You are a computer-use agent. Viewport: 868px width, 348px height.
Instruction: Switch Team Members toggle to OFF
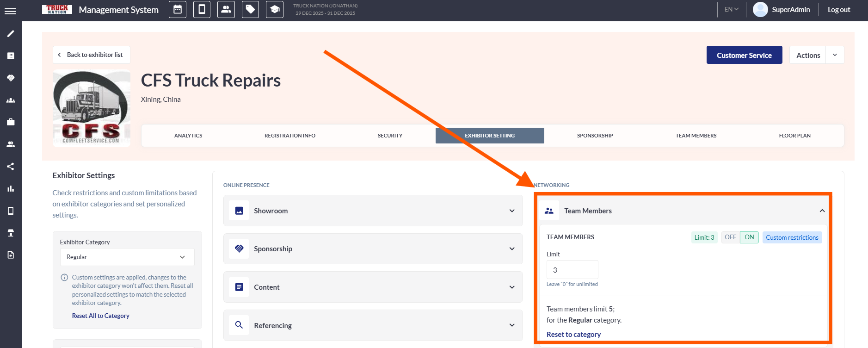pos(730,237)
